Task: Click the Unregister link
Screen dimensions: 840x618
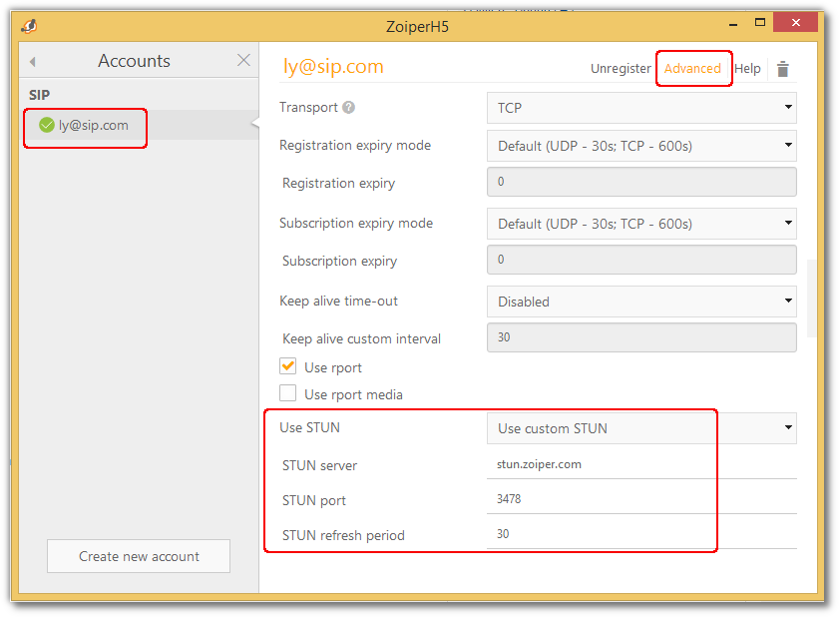Action: (621, 69)
